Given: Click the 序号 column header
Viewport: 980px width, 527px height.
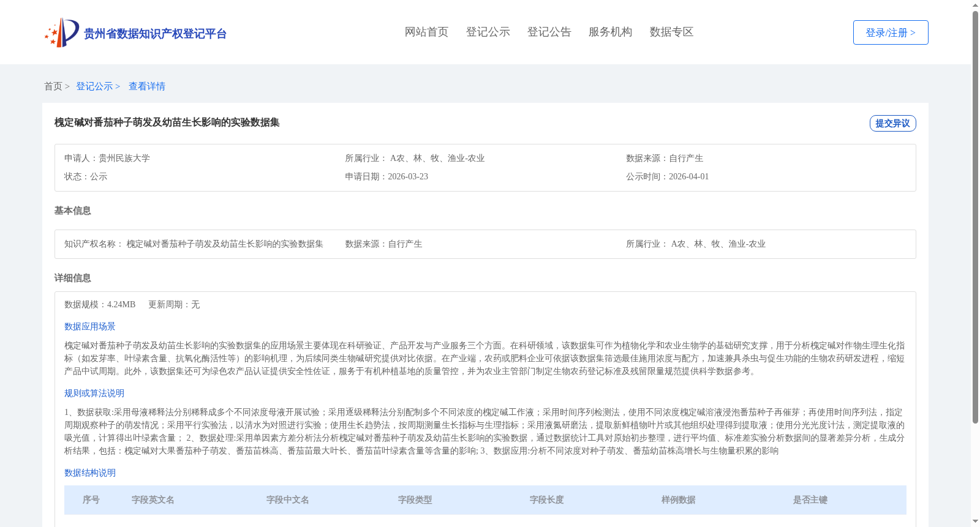Looking at the screenshot, I should [91, 500].
